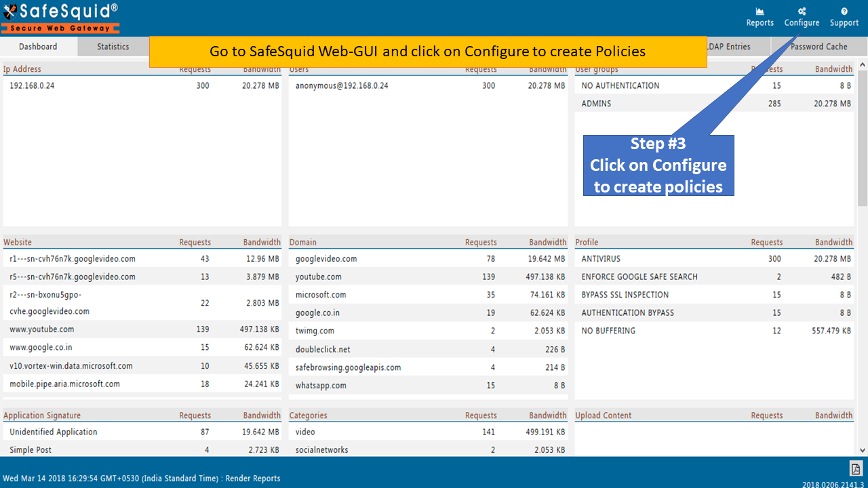This screenshot has width=868, height=488.
Task: Click Simple Post application signature
Action: tap(142, 450)
